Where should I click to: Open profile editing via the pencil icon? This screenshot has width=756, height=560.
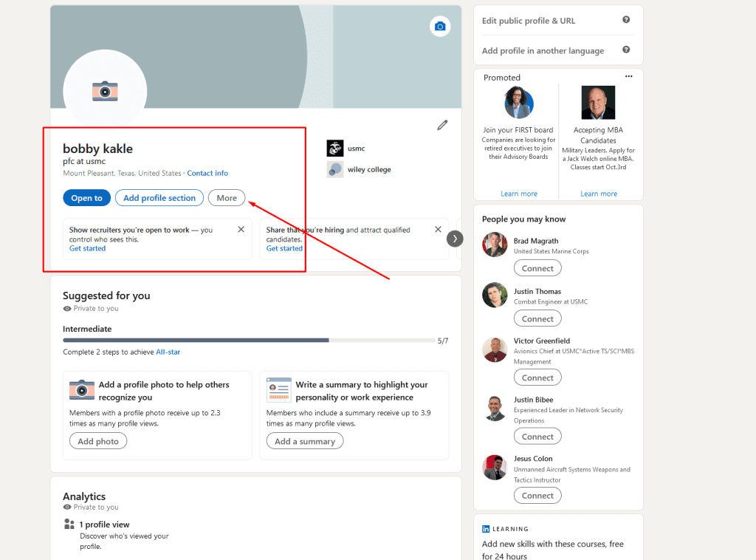pos(441,125)
